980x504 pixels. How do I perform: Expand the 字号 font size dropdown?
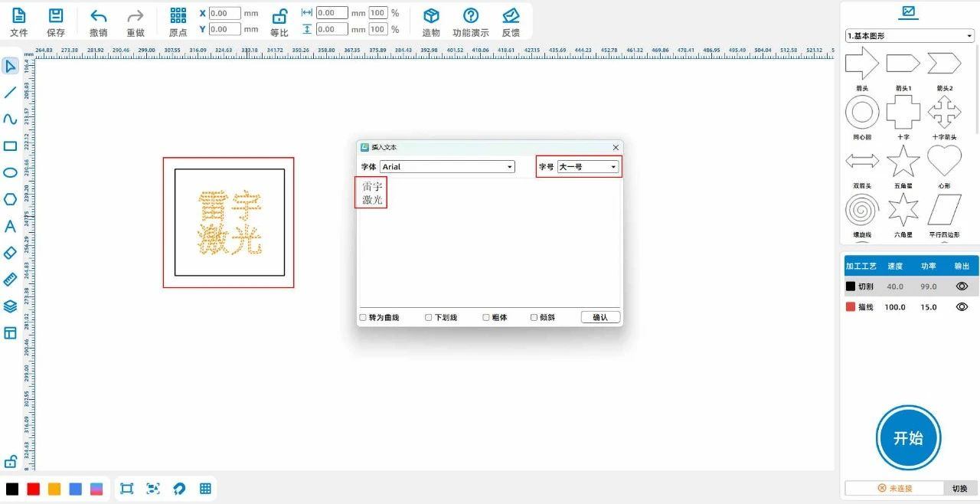(588, 166)
